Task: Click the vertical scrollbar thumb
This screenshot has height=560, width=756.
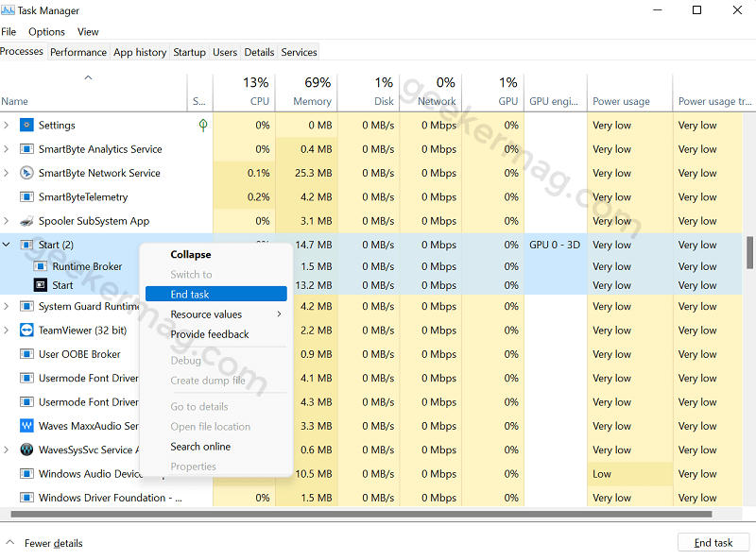Action: [749, 252]
